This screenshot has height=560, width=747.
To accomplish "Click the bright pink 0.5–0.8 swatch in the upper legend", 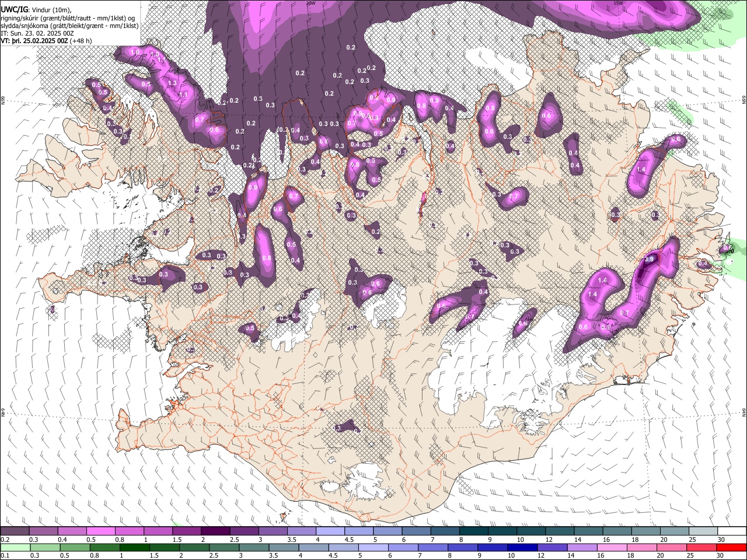I will click(100, 531).
